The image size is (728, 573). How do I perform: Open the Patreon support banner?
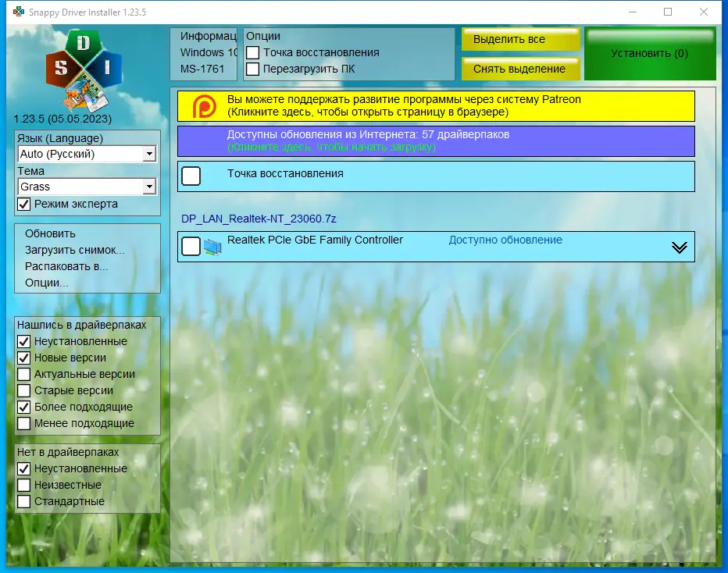(x=436, y=106)
